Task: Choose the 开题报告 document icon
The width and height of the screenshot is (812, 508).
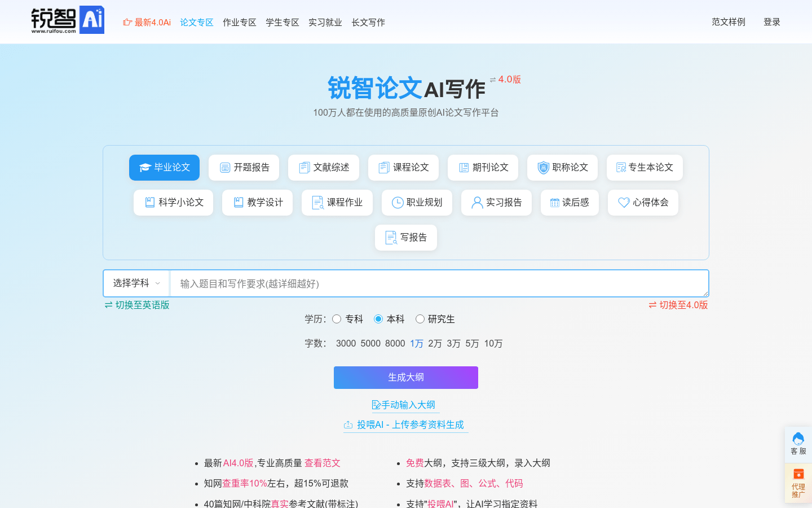Action: [x=225, y=168]
